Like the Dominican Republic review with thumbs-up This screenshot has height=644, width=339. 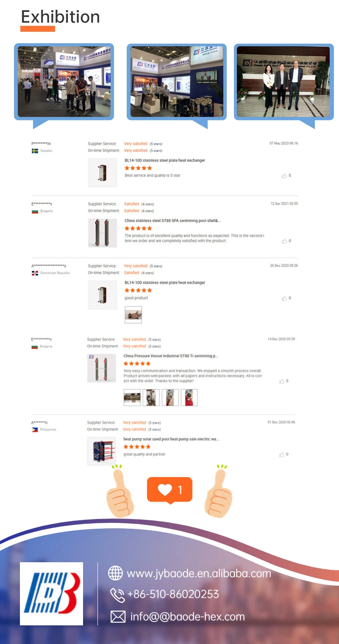[x=284, y=298]
